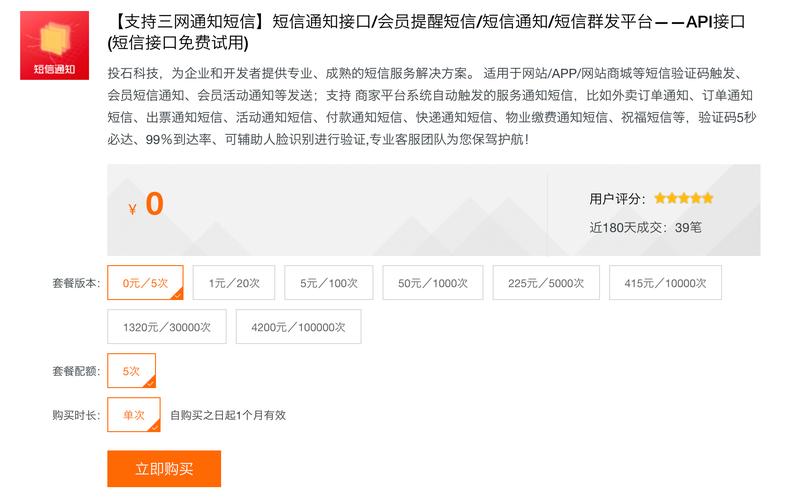789x500 pixels.
Task: Click the 自购买之日起1个月有效 note
Action: [x=228, y=415]
